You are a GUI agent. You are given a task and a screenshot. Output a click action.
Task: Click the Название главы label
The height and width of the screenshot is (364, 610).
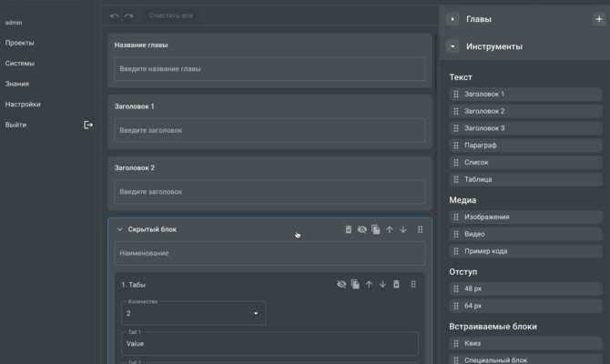pyautogui.click(x=141, y=45)
